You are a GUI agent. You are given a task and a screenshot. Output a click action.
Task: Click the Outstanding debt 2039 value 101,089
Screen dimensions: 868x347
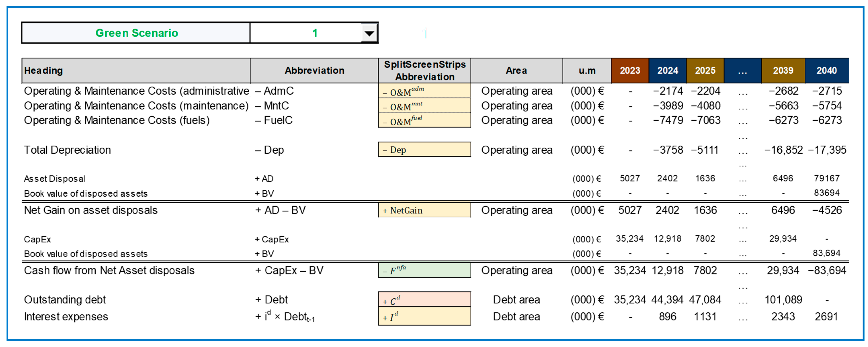783,299
